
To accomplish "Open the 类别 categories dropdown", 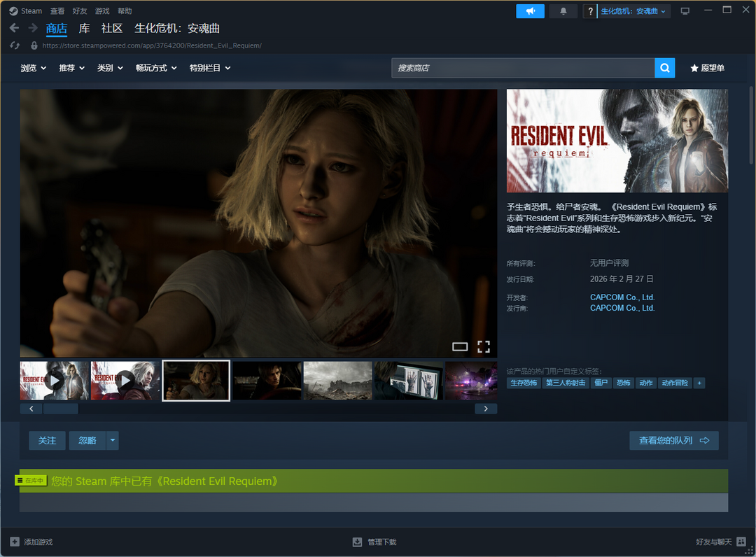I will [x=110, y=68].
